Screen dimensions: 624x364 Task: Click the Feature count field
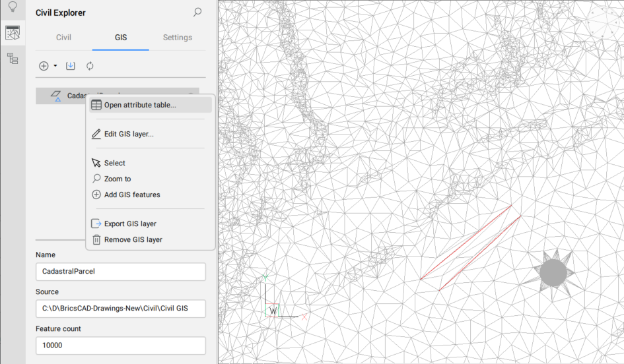point(120,346)
